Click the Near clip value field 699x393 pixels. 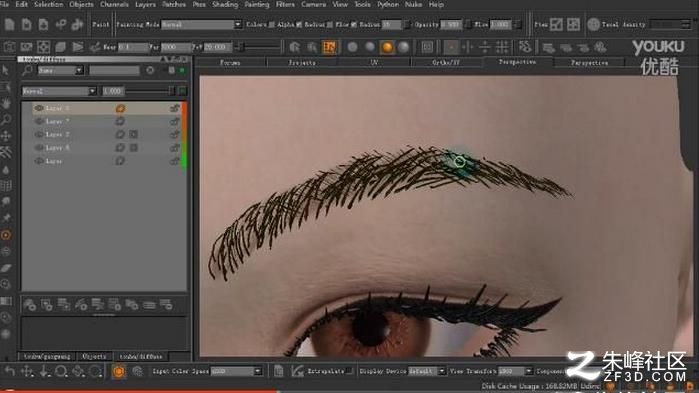(x=133, y=47)
